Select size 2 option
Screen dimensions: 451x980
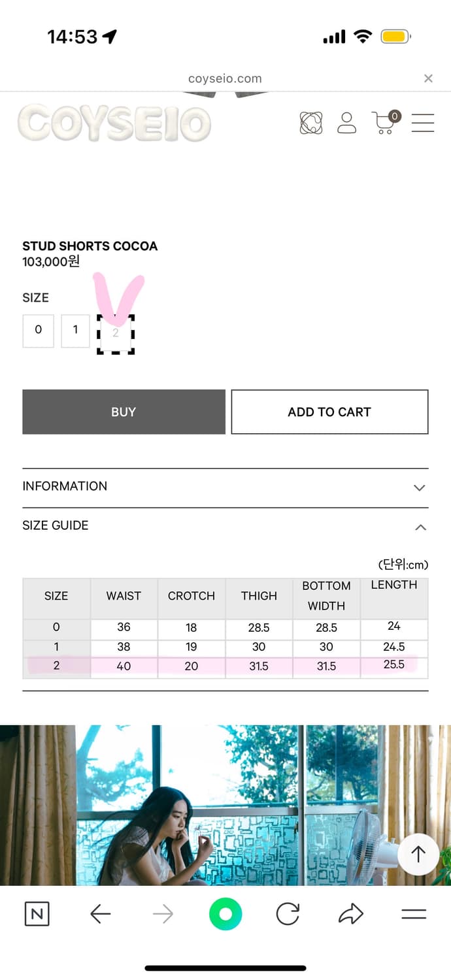[x=116, y=334]
